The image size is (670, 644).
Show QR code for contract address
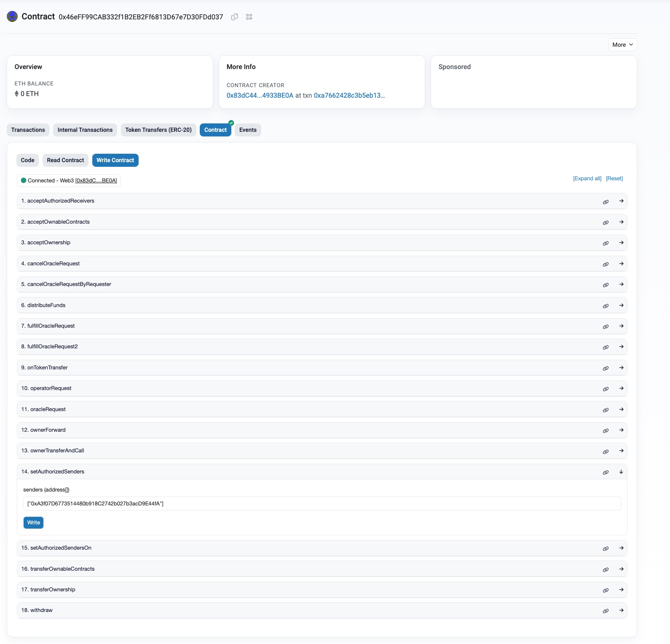[x=249, y=17]
